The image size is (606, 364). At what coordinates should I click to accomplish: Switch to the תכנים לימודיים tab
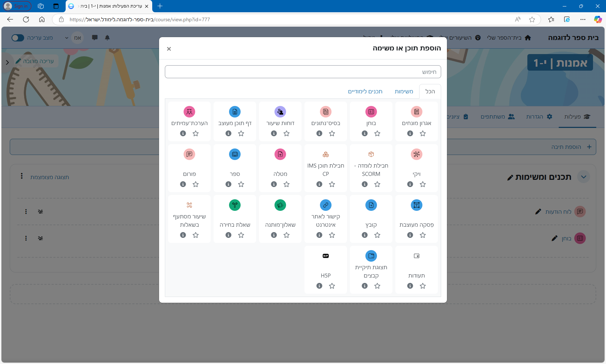(x=365, y=92)
